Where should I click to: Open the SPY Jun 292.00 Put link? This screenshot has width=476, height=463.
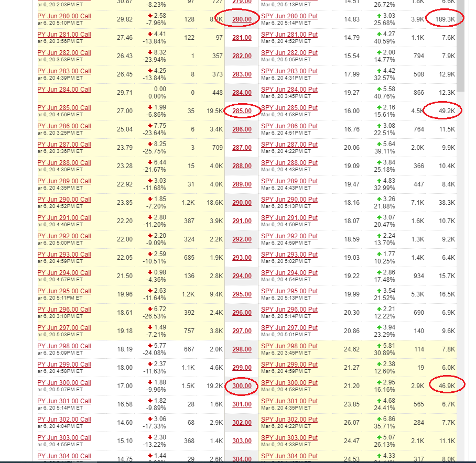coord(289,236)
